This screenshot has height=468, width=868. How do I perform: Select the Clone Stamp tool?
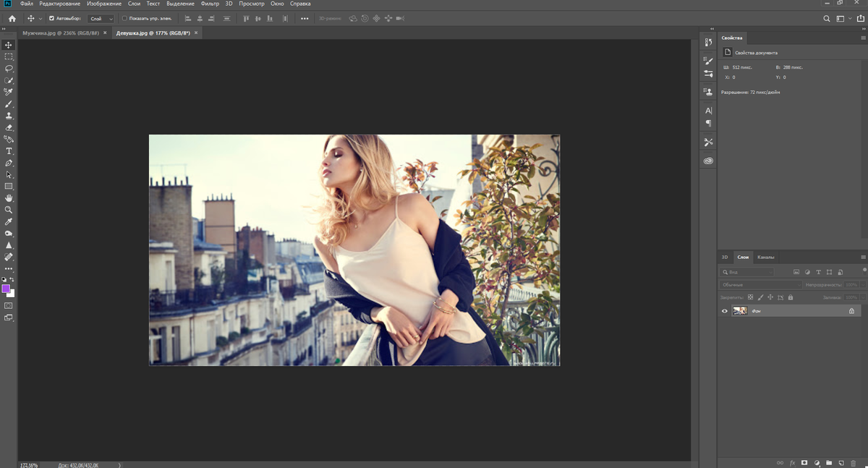coord(9,116)
